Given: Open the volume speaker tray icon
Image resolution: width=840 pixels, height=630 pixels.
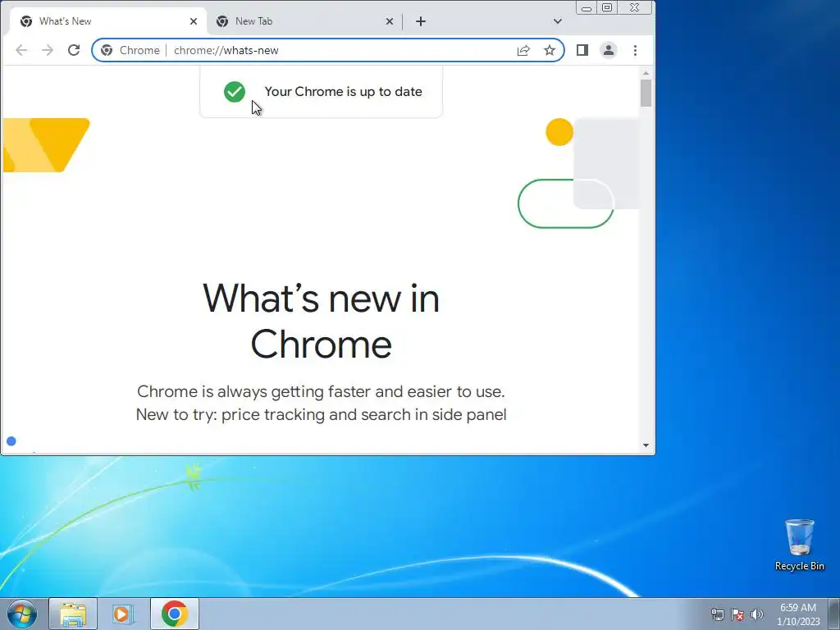Looking at the screenshot, I should click(757, 614).
